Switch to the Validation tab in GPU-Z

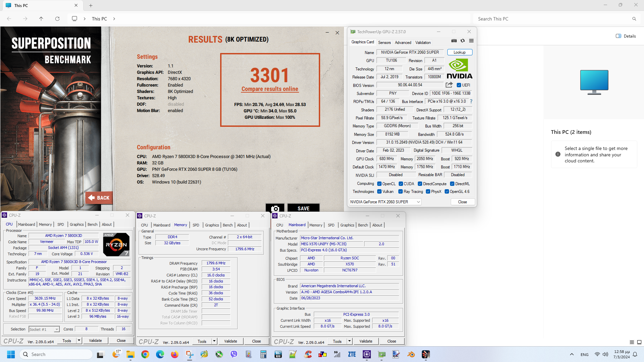pyautogui.click(x=423, y=43)
